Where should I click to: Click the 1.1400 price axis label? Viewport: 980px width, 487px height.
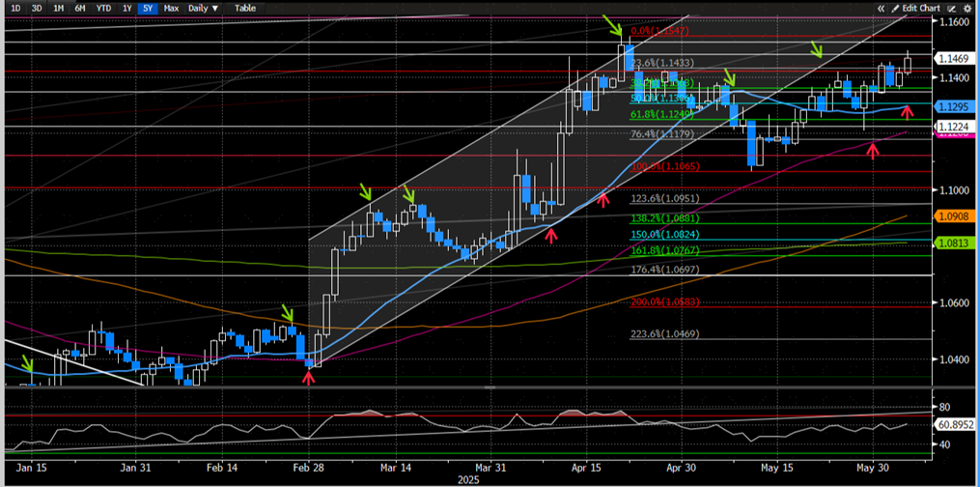click(953, 78)
